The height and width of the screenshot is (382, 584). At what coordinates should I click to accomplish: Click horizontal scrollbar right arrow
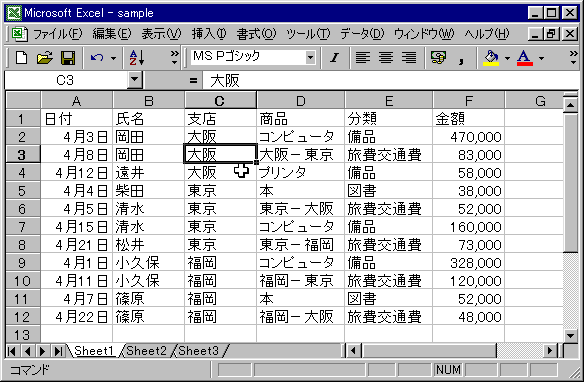[x=550, y=351]
